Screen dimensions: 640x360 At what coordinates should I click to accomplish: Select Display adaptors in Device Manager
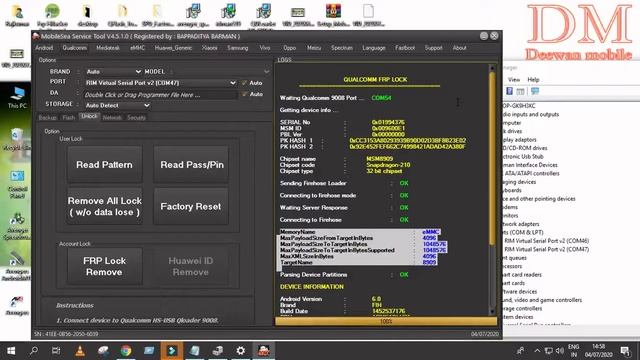tap(520, 140)
